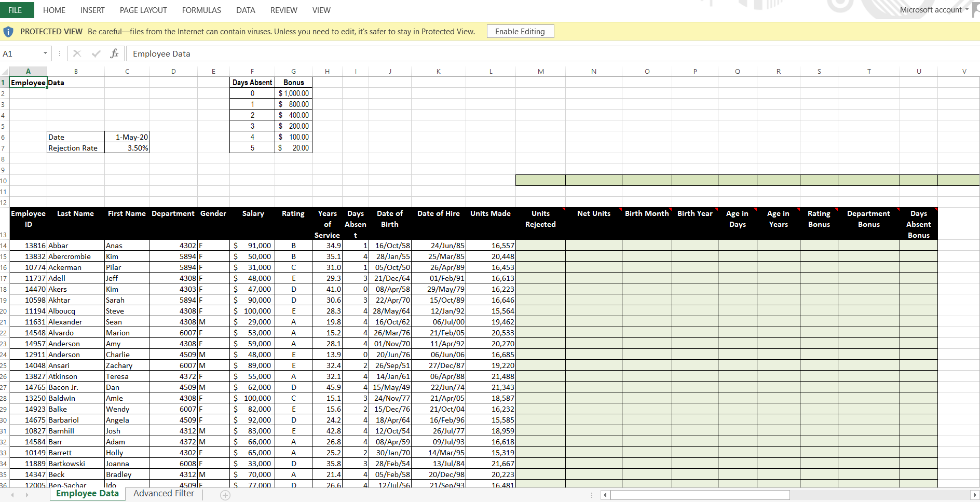
Task: Click the Select All corner triangle
Action: 4,71
